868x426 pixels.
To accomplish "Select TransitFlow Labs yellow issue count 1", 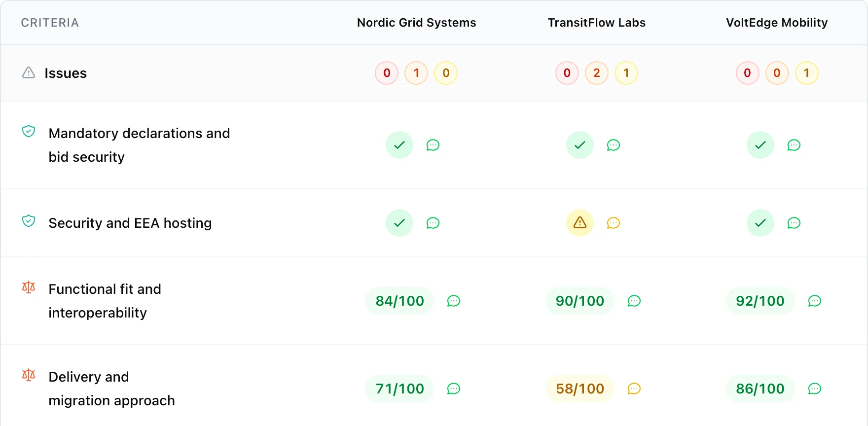I will [626, 73].
